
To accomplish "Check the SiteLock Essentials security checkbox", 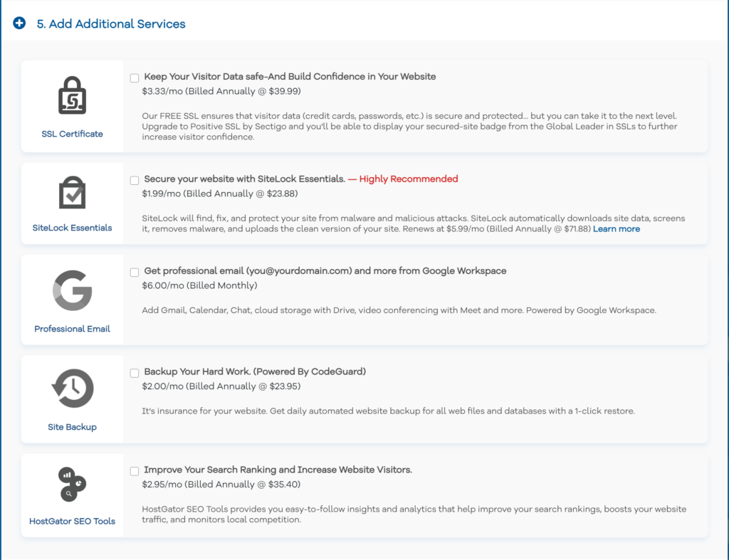I will (x=135, y=180).
